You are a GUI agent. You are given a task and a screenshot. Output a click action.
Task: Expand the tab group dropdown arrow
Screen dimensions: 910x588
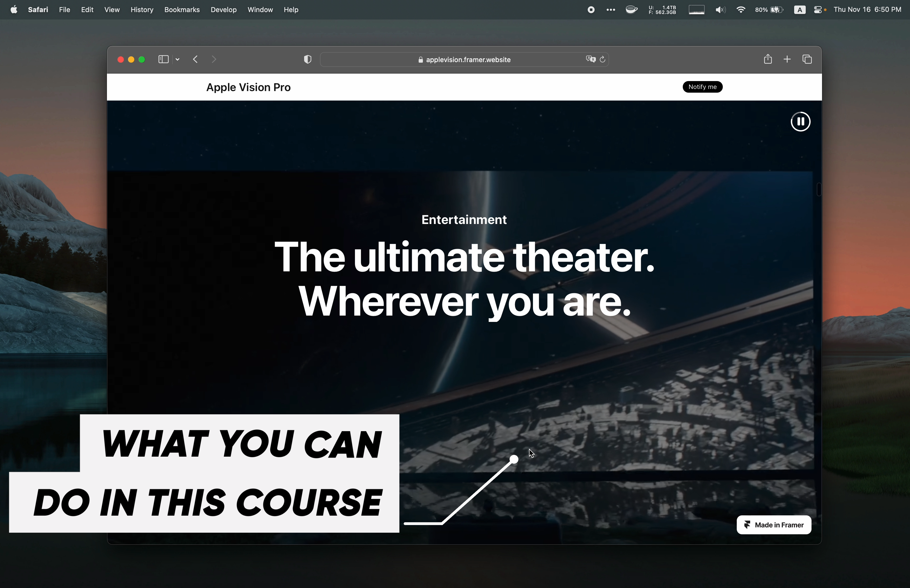pyautogui.click(x=177, y=59)
